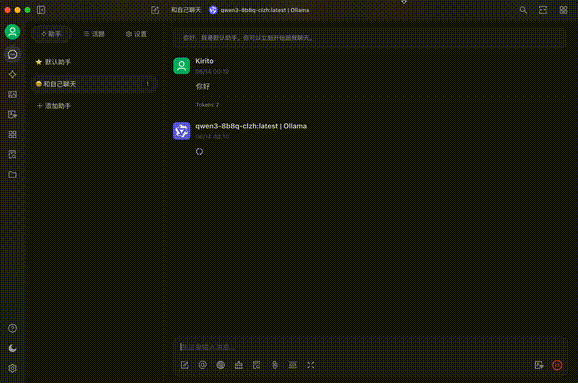
Task: Open the model selector qwen3-8b8q-clzh:latest | Ollama
Action: (x=259, y=10)
